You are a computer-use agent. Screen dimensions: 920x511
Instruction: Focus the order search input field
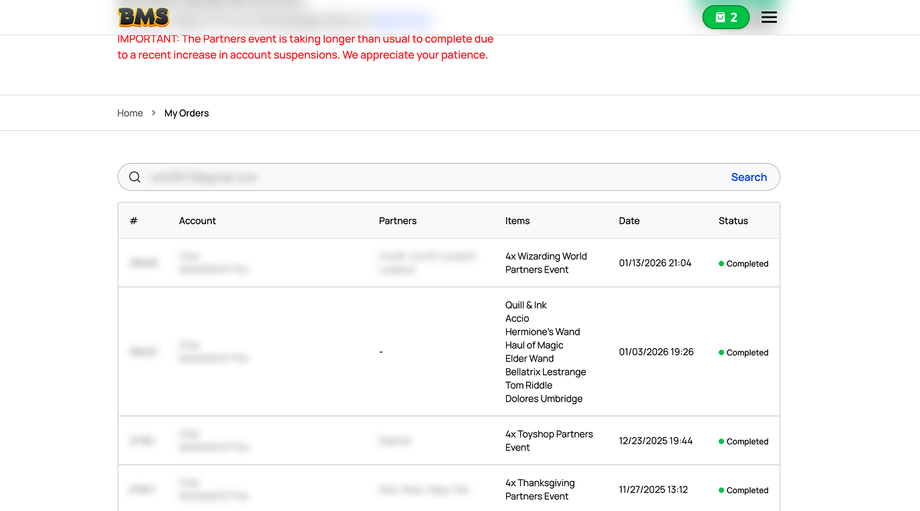coord(430,177)
